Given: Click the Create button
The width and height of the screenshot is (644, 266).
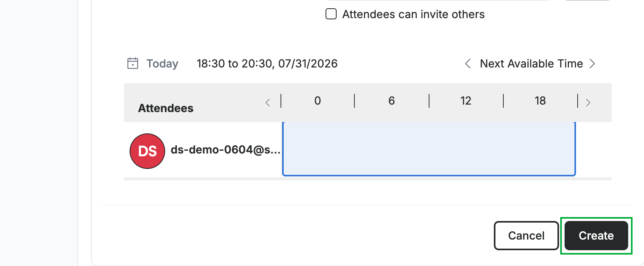Looking at the screenshot, I should (x=596, y=236).
